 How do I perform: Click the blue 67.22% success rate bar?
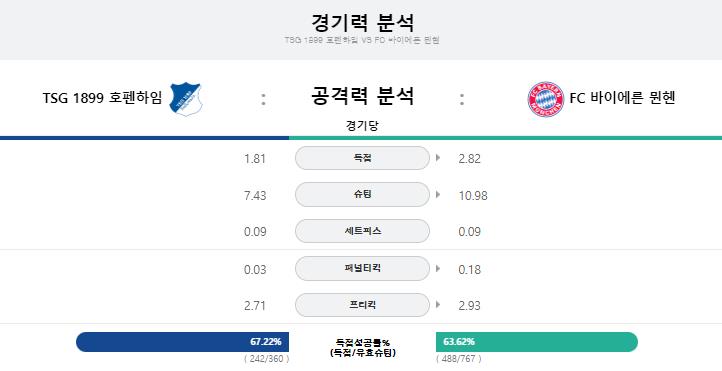click(182, 342)
